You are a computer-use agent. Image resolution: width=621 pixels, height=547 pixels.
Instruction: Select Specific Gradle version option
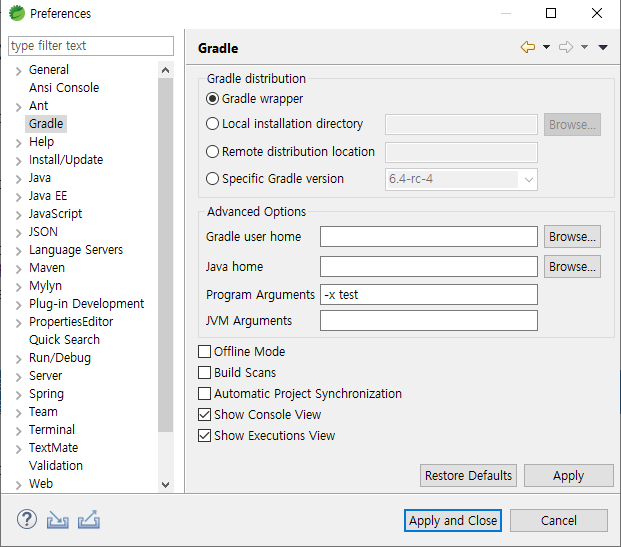(213, 179)
